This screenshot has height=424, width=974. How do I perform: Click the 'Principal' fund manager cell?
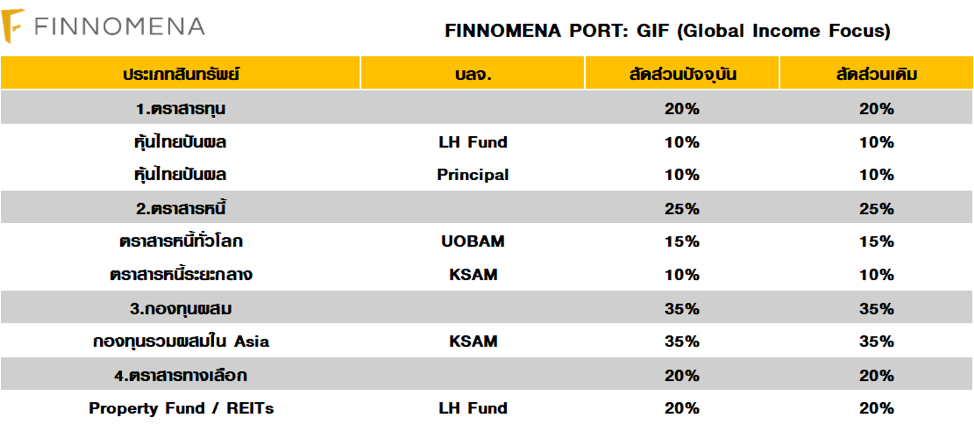point(472,175)
